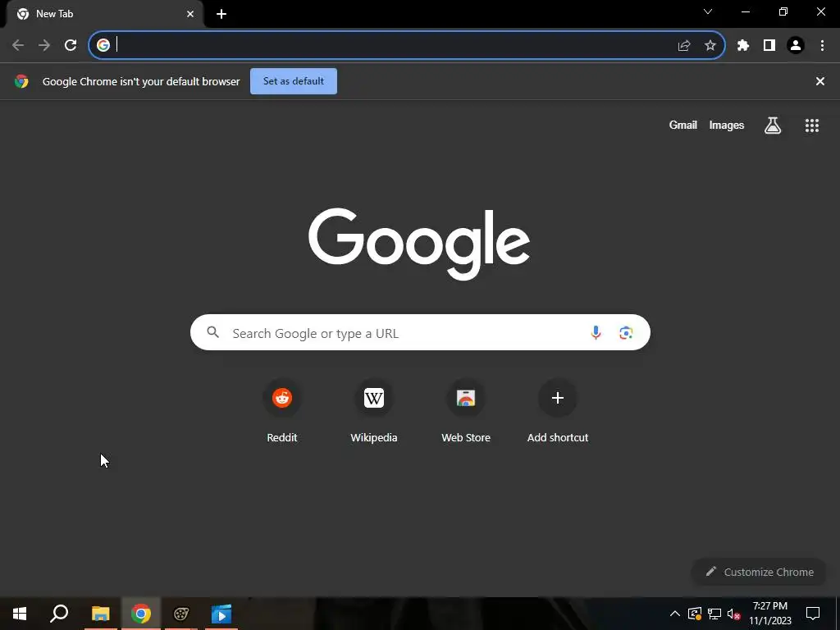
Task: Close the New Tab tab
Action: coord(190,14)
